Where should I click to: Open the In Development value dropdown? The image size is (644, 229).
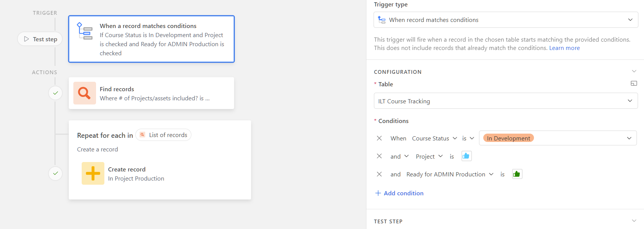tap(558, 138)
